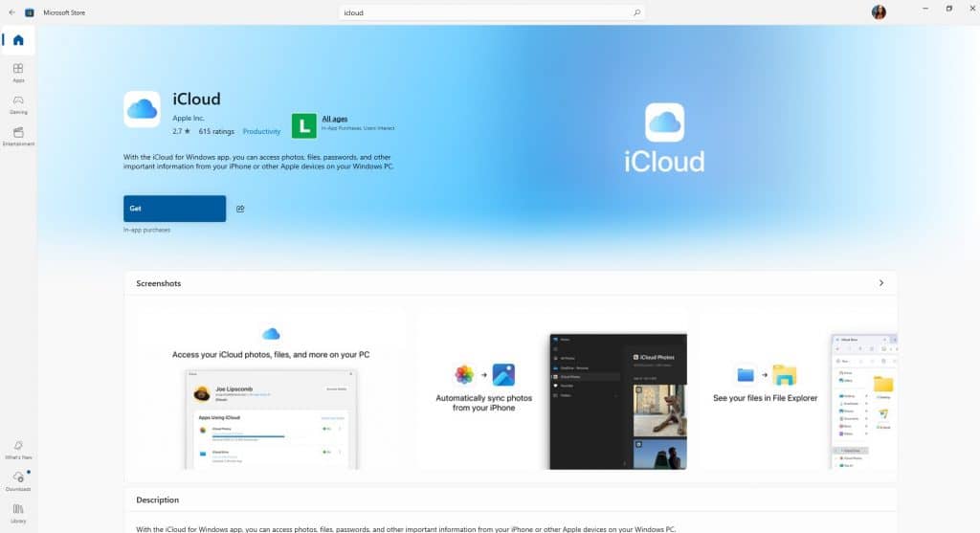
Task: Restore down the Microsoft Store window
Action: [949, 9]
